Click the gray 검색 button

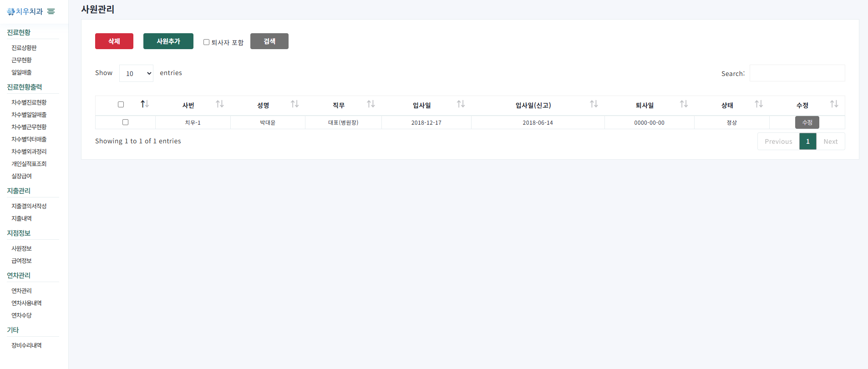click(x=269, y=41)
